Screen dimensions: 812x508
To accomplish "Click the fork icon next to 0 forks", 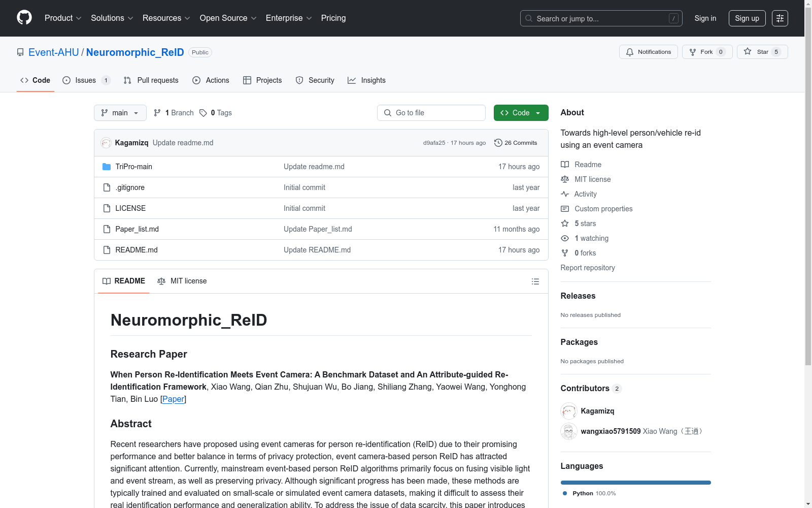I will point(565,253).
